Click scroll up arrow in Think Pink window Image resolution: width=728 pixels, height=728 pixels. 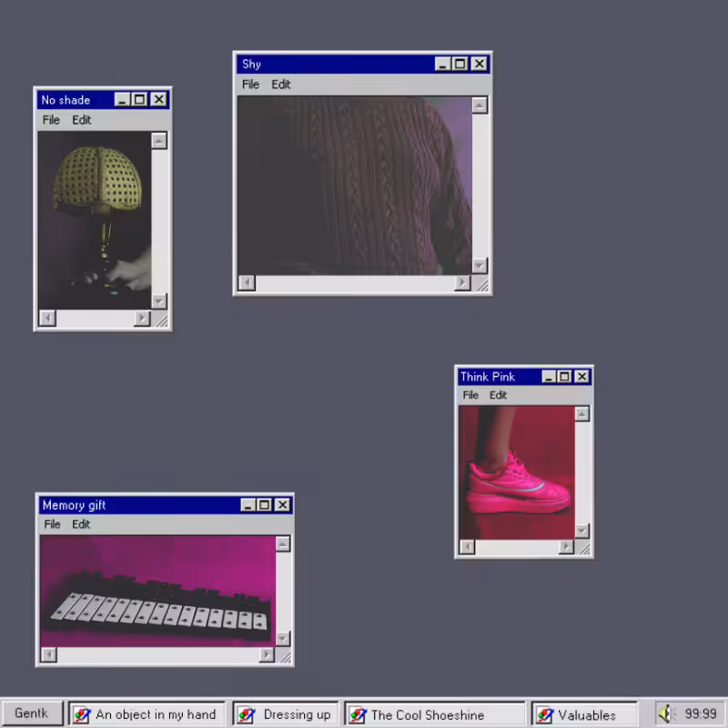click(x=582, y=414)
